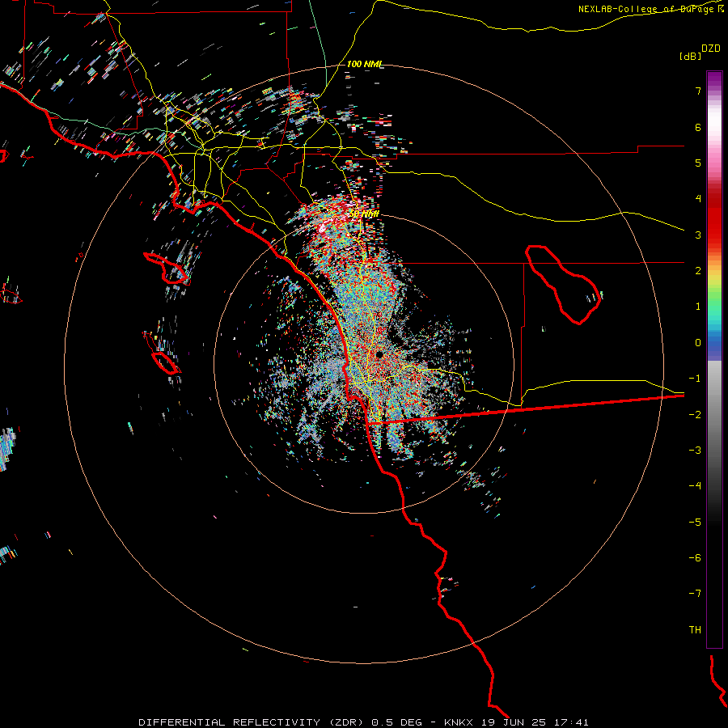Image resolution: width=728 pixels, height=728 pixels.
Task: Click the 3 dB scale label
Action: tap(698, 235)
